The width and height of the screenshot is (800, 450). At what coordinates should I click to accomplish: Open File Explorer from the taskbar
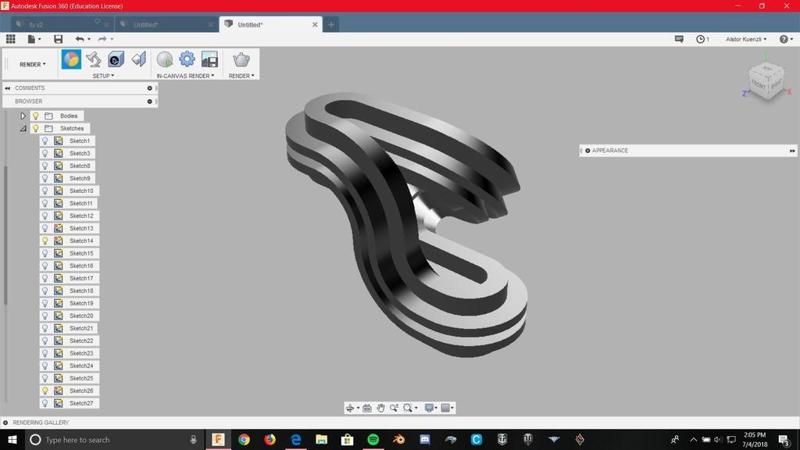pyautogui.click(x=321, y=439)
